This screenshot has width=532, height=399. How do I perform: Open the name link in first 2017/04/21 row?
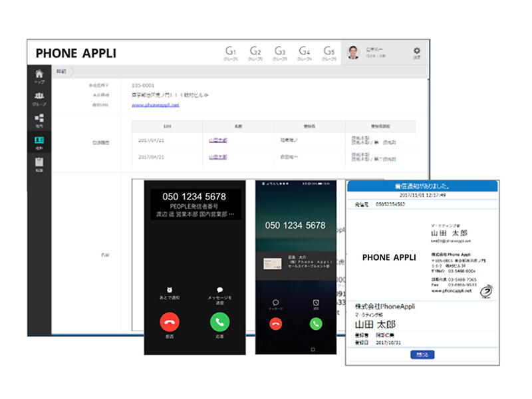(218, 140)
